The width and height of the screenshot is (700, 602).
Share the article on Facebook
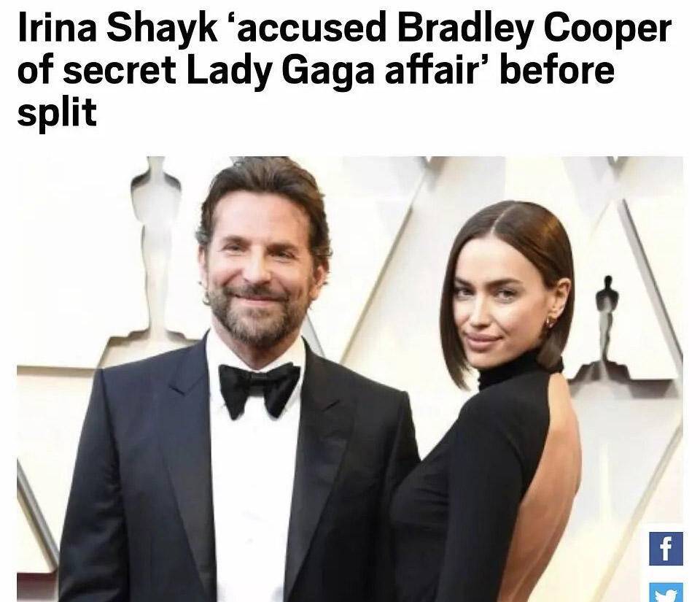pos(666,549)
